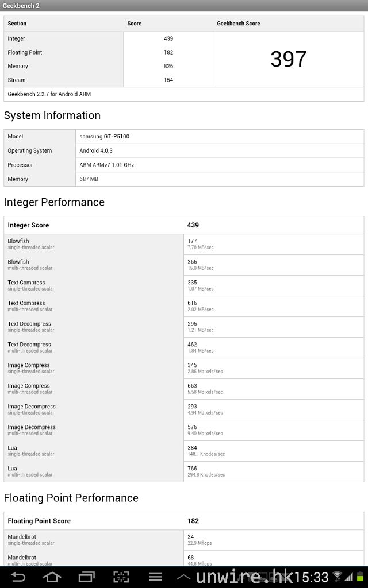Screen dimensions: 368x588
Task: Tap the screenshot capture icon
Action: [x=121, y=577]
